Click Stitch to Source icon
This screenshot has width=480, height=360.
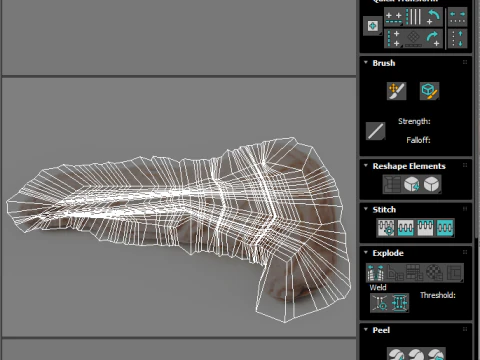(425, 228)
